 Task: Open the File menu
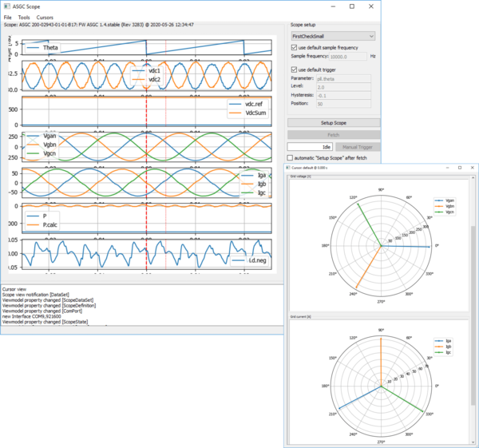[x=8, y=17]
